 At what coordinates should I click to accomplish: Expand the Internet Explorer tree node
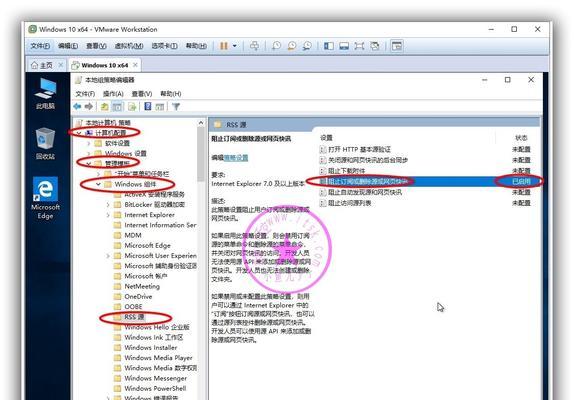pyautogui.click(x=108, y=215)
